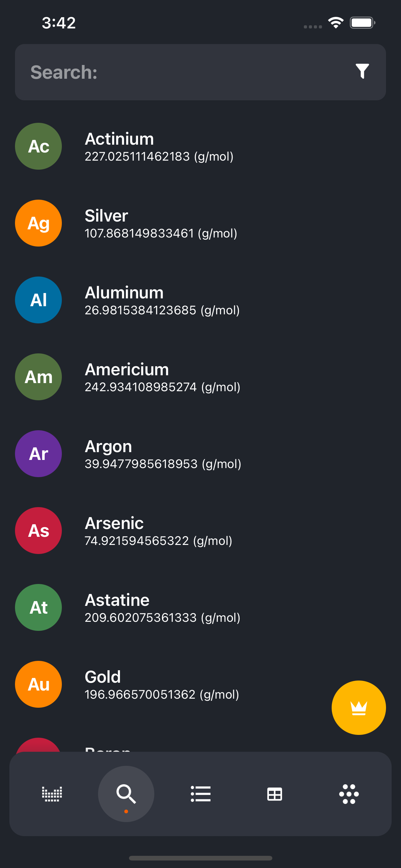Image resolution: width=401 pixels, height=868 pixels.
Task: Tap the Astatine element name
Action: pyautogui.click(x=117, y=600)
